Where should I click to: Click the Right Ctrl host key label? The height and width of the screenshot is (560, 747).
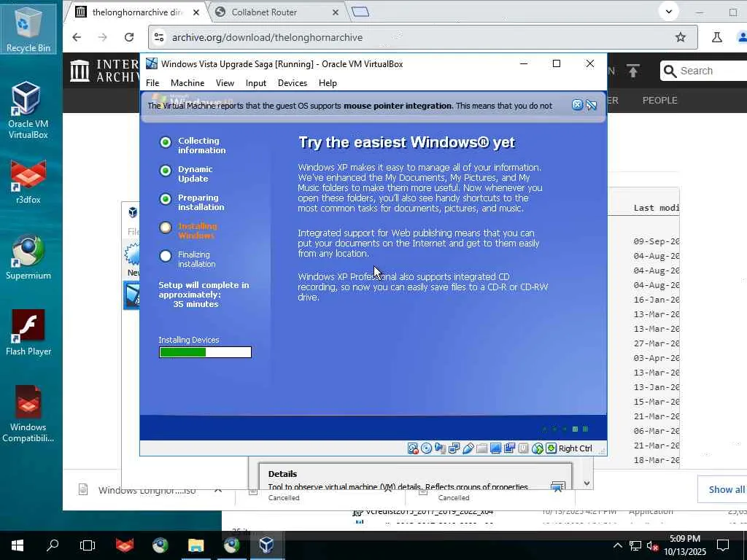pos(575,448)
